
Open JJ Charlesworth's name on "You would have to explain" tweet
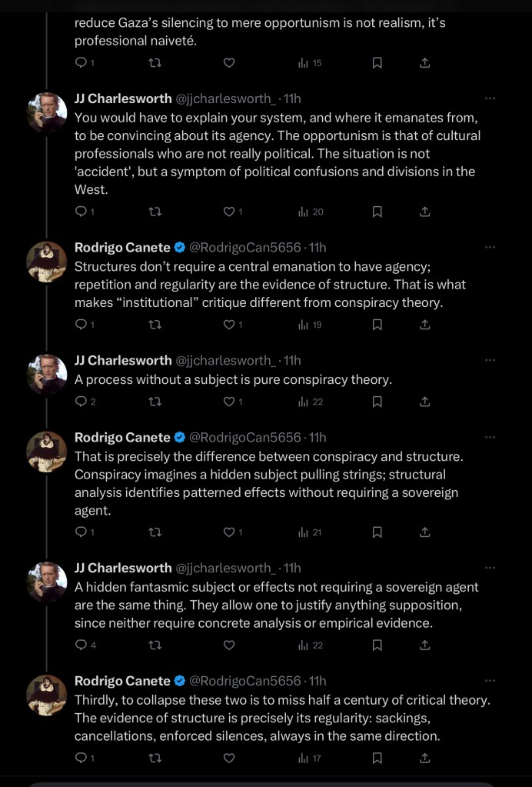[123, 98]
